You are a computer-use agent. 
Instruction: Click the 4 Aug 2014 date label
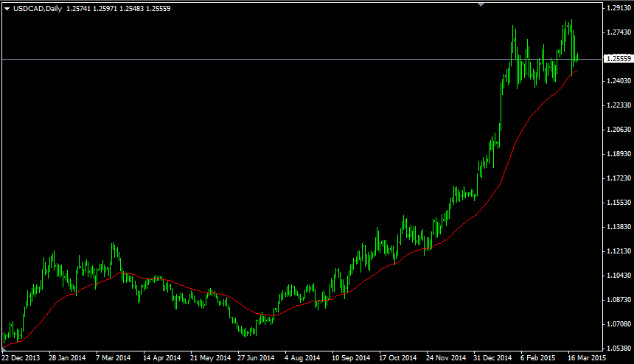(x=302, y=358)
